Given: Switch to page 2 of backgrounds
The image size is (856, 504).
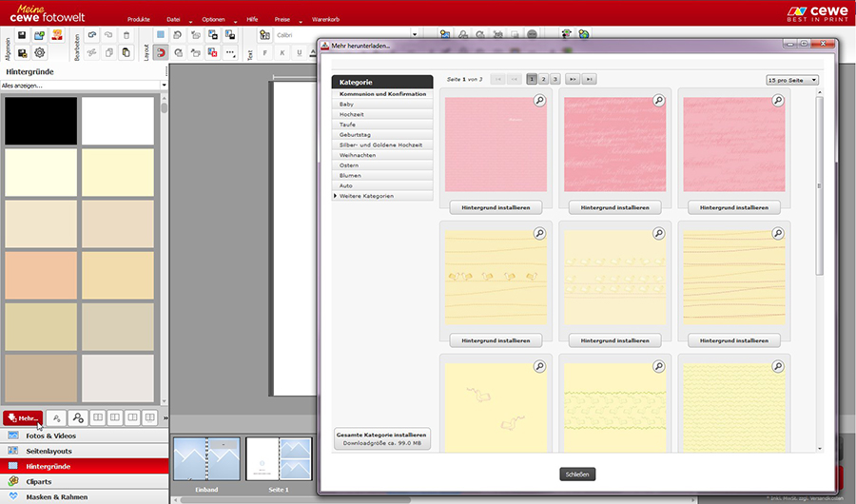Looking at the screenshot, I should [x=543, y=79].
